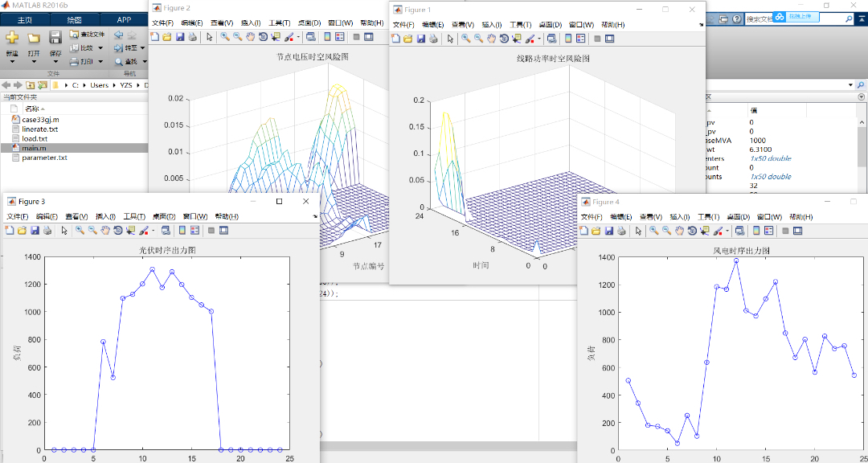This screenshot has width=868, height=463.
Task: Switch to the APP ribbon tab
Action: tap(124, 20)
